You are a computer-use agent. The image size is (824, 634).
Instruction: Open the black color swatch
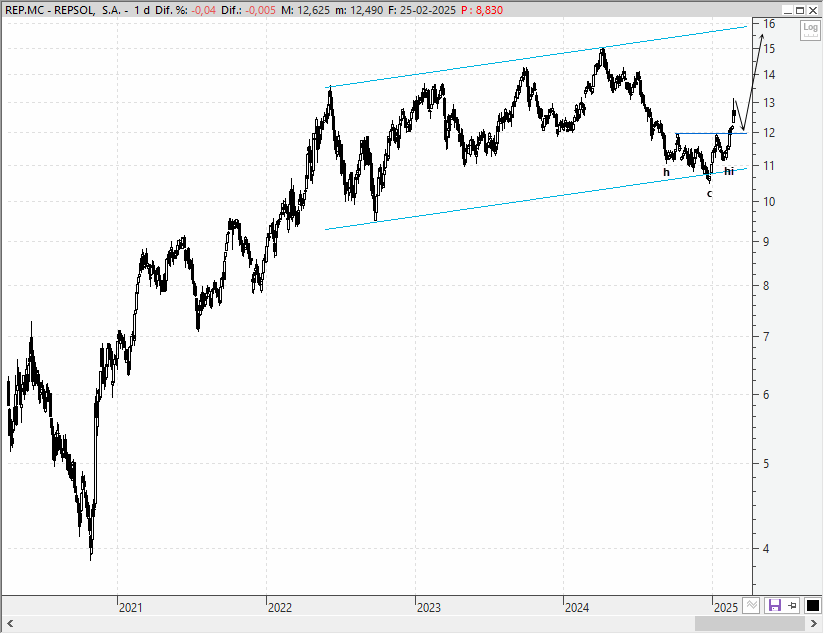pyautogui.click(x=812, y=606)
